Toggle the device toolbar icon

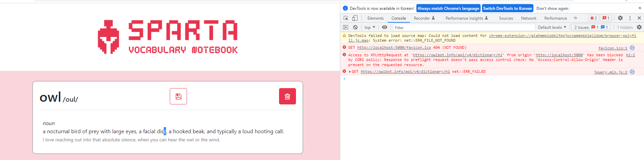355,18
